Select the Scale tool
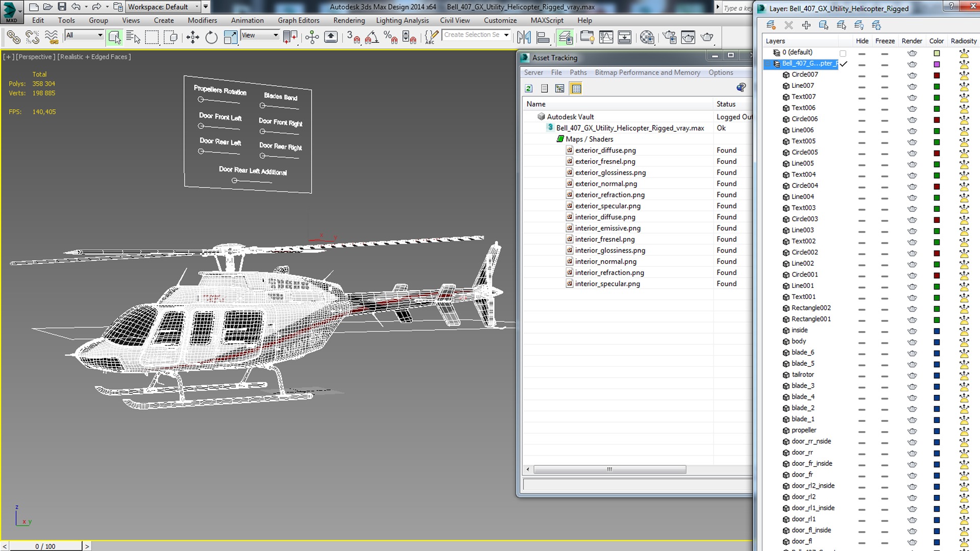Image resolution: width=980 pixels, height=551 pixels. click(230, 37)
